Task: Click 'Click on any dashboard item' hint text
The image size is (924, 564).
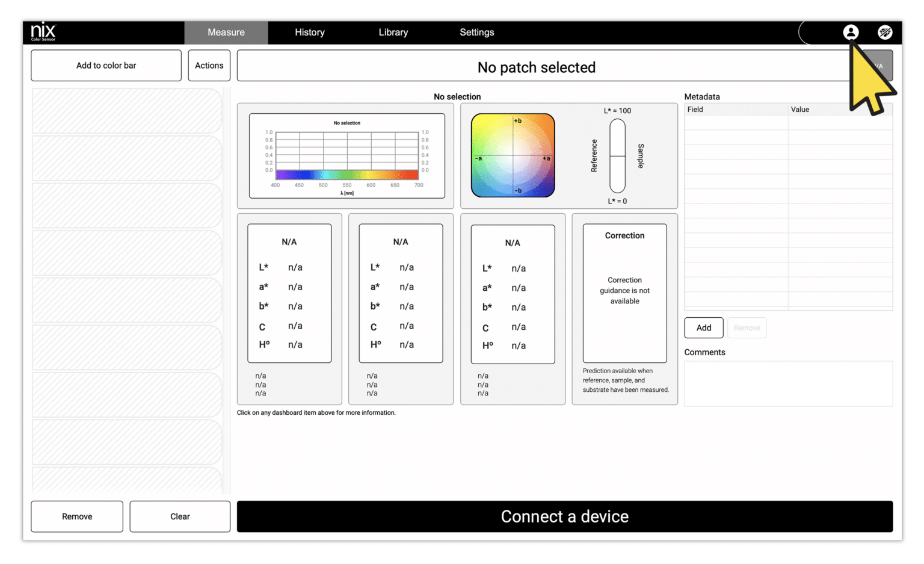Action: pos(316,413)
